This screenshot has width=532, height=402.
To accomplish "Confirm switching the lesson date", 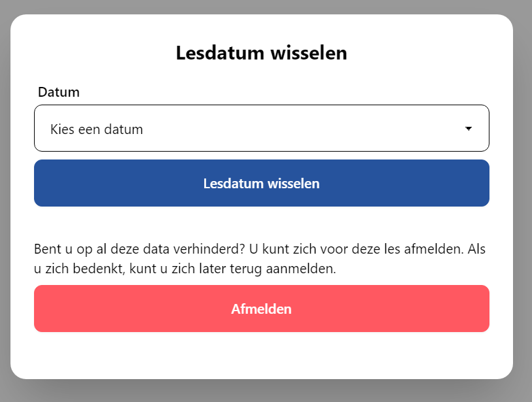I will [x=261, y=183].
